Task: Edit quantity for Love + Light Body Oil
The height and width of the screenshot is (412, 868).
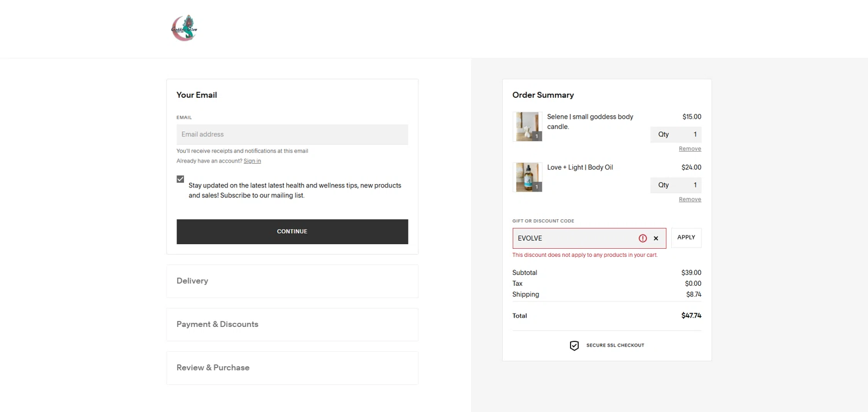Action: pyautogui.click(x=676, y=185)
